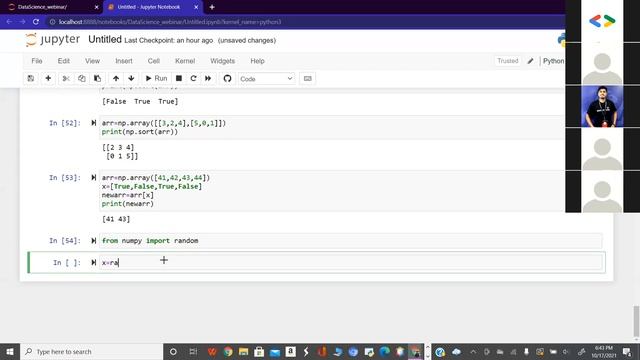Image resolution: width=640 pixels, height=360 pixels.
Task: Open Task View in taskbar
Action: 193,351
